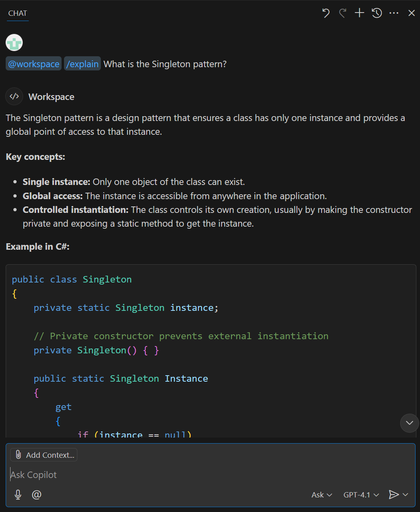This screenshot has width=420, height=512.
Task: Click the microphone to dictate a prompt
Action: click(x=17, y=494)
